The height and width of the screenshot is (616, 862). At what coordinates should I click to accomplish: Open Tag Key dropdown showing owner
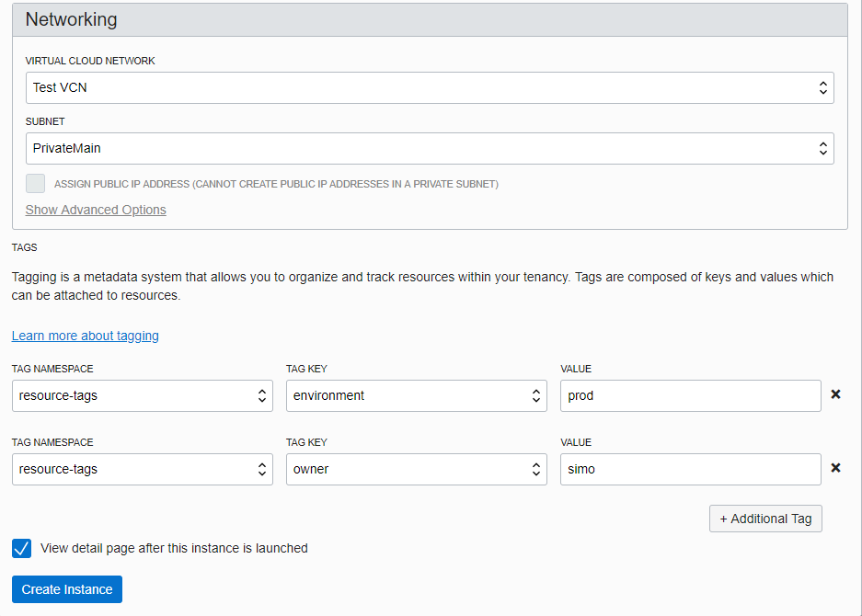tap(416, 469)
